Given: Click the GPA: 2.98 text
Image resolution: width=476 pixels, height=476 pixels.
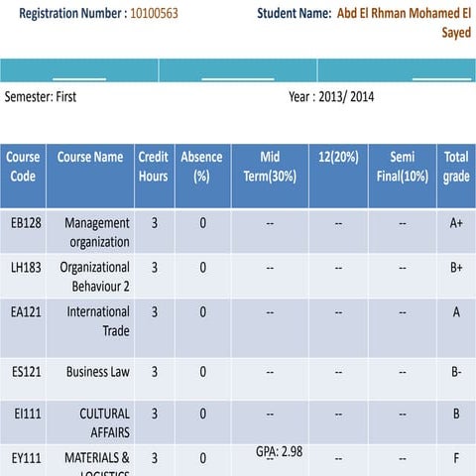Looking at the screenshot, I should click(280, 451).
